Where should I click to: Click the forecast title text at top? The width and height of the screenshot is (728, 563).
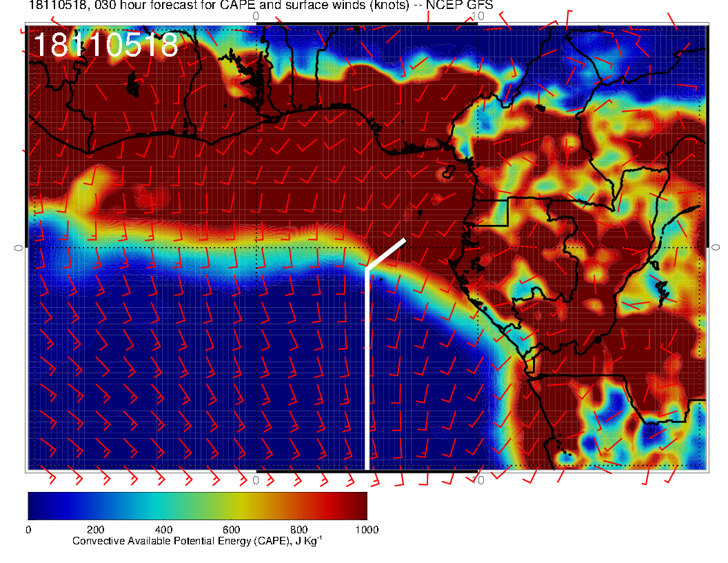click(261, 6)
